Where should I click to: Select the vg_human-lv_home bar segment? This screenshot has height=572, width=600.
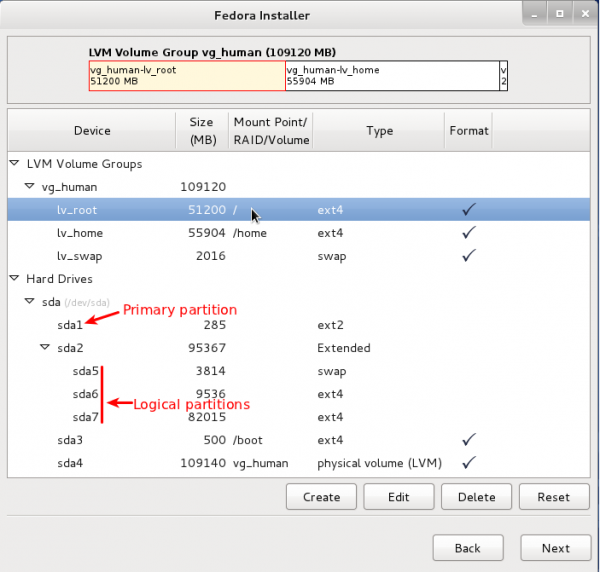[x=392, y=76]
